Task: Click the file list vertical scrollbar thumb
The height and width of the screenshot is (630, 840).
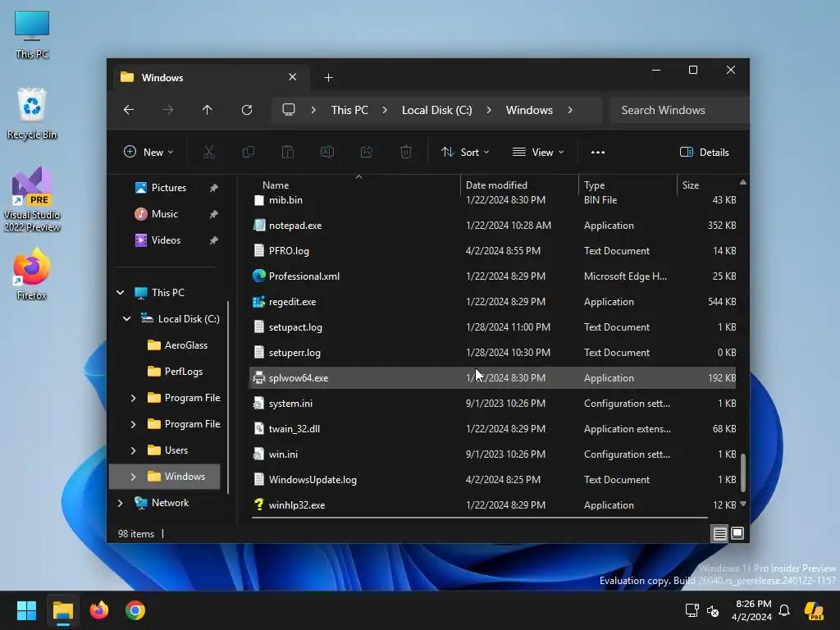Action: pyautogui.click(x=743, y=472)
